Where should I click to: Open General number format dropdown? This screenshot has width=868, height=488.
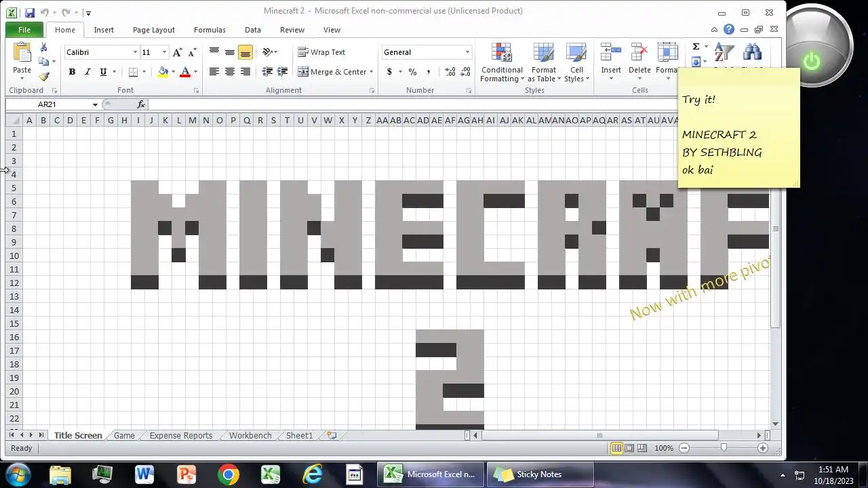point(467,52)
